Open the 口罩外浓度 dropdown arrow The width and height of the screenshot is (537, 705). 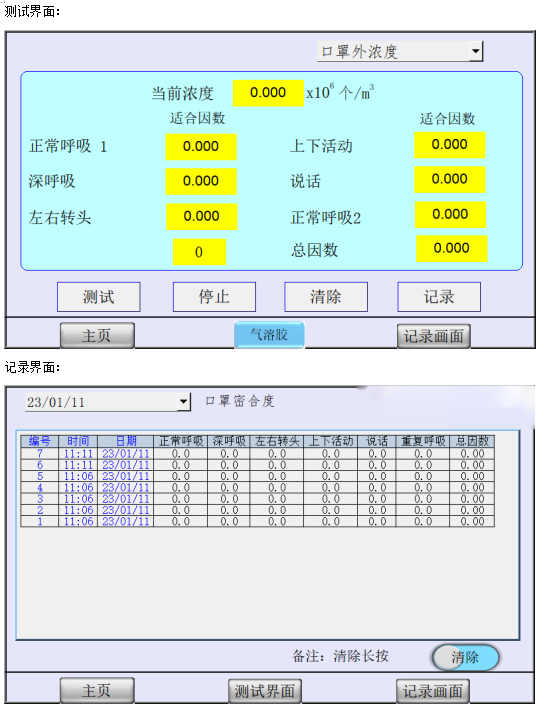pyautogui.click(x=475, y=51)
